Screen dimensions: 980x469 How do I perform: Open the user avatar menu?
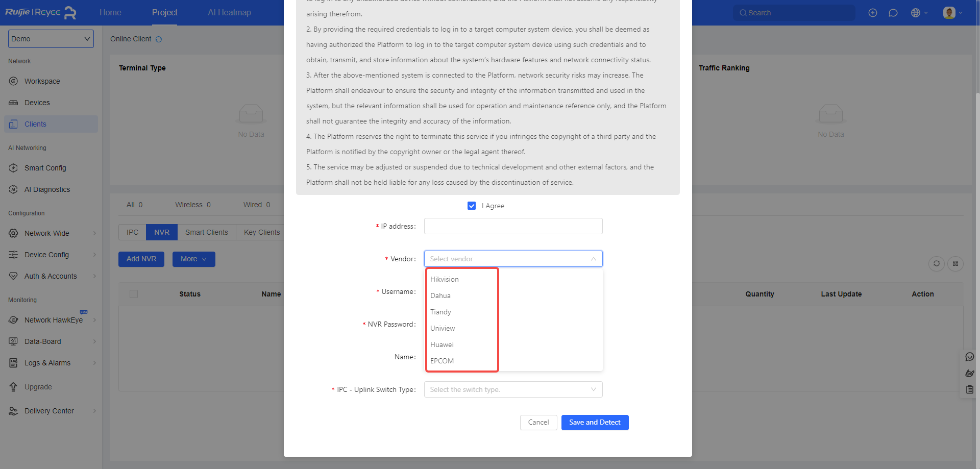coord(953,13)
